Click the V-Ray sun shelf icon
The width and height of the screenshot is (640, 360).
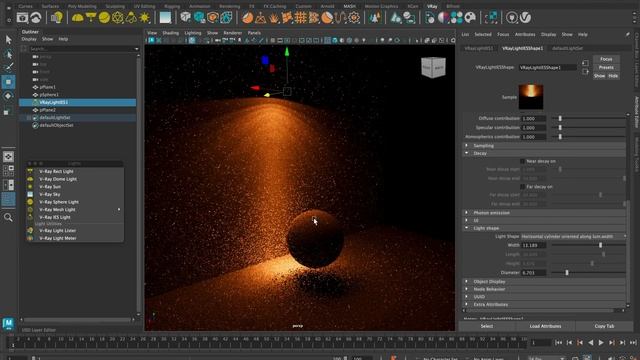(x=144, y=18)
